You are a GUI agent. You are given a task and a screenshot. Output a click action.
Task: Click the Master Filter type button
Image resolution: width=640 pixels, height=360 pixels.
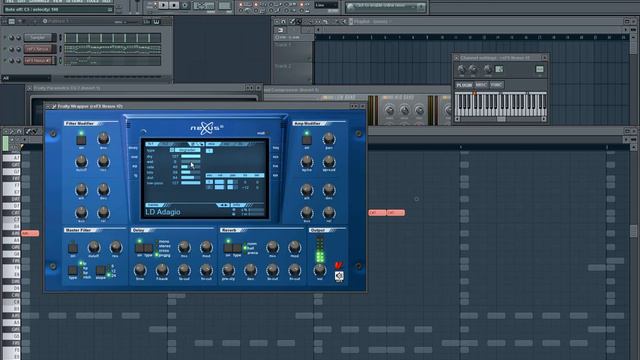tap(73, 270)
